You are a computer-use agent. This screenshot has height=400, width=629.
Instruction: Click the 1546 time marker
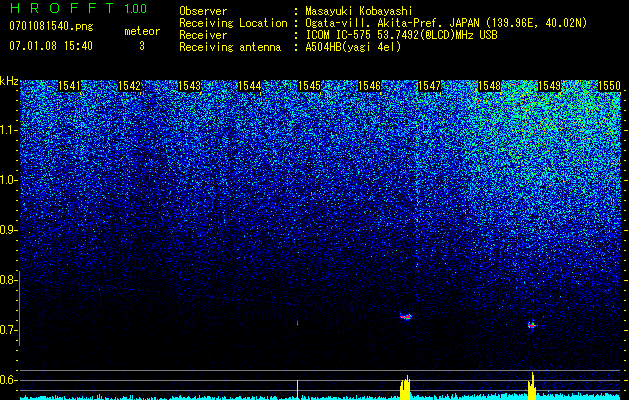point(369,86)
